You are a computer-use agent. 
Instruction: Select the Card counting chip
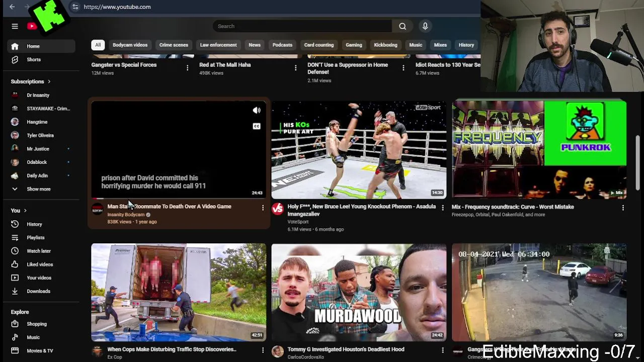click(319, 45)
